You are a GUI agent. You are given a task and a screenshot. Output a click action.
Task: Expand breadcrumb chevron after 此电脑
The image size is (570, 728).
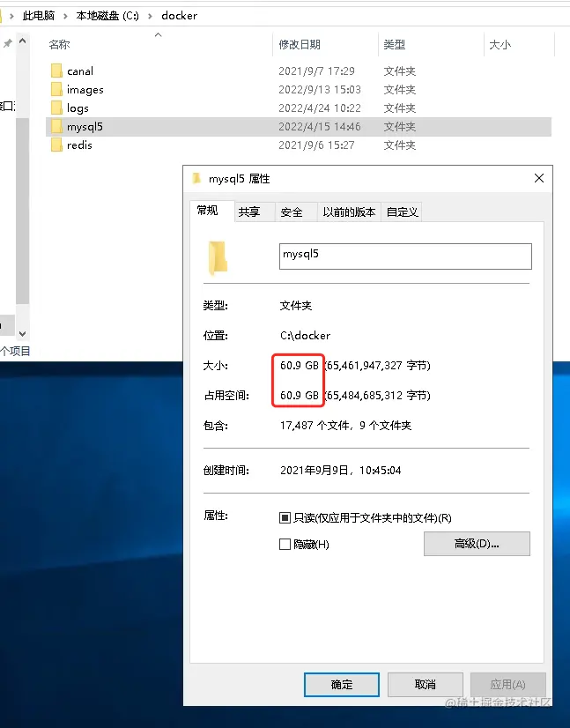65,16
